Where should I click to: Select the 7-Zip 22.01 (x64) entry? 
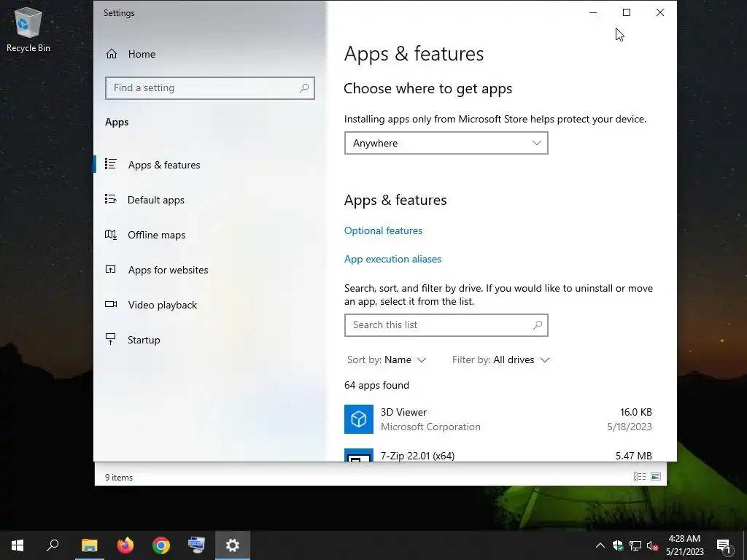click(x=498, y=455)
